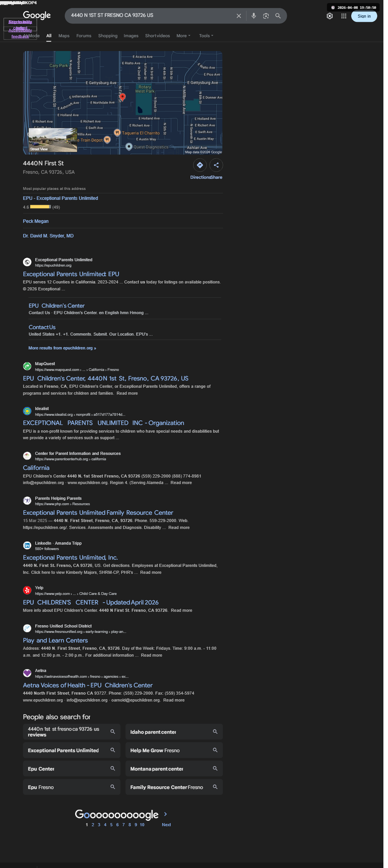
Task: Go to results page 5
Action: pos(111,825)
